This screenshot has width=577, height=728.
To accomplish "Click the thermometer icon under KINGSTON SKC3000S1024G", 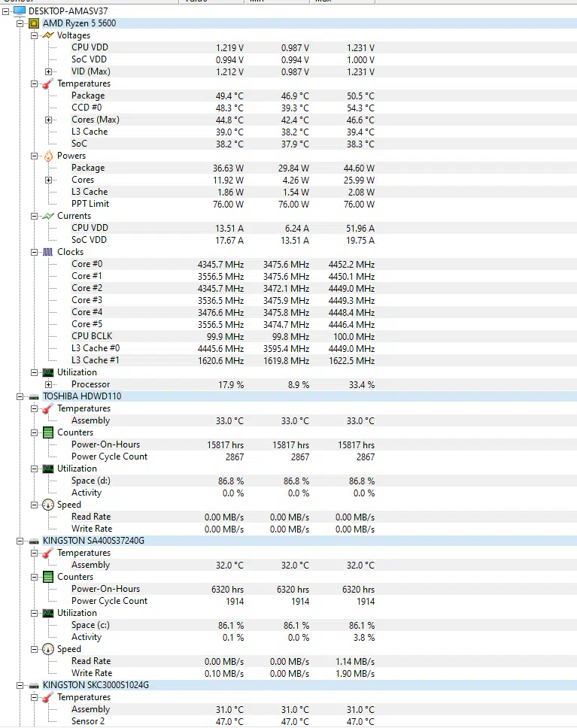I will pos(48,697).
